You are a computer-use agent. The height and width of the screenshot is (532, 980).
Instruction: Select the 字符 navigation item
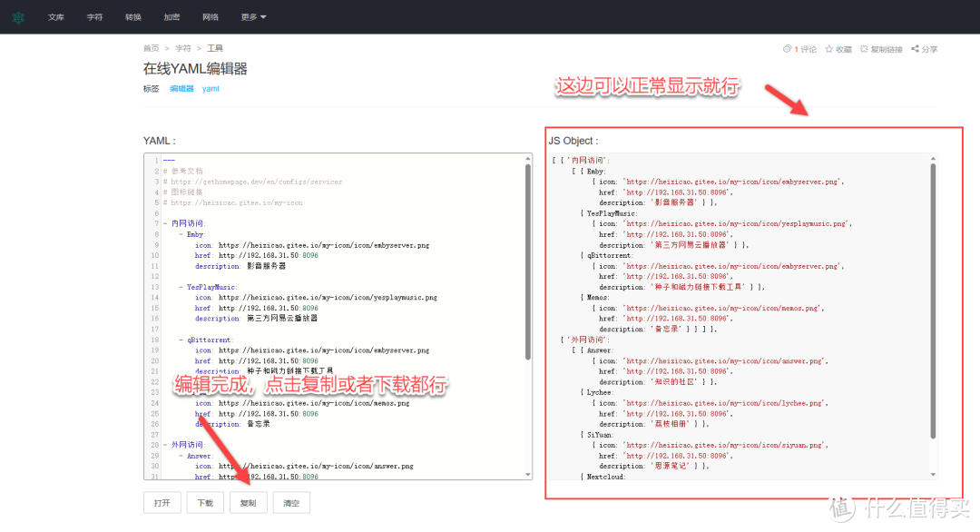pos(94,17)
